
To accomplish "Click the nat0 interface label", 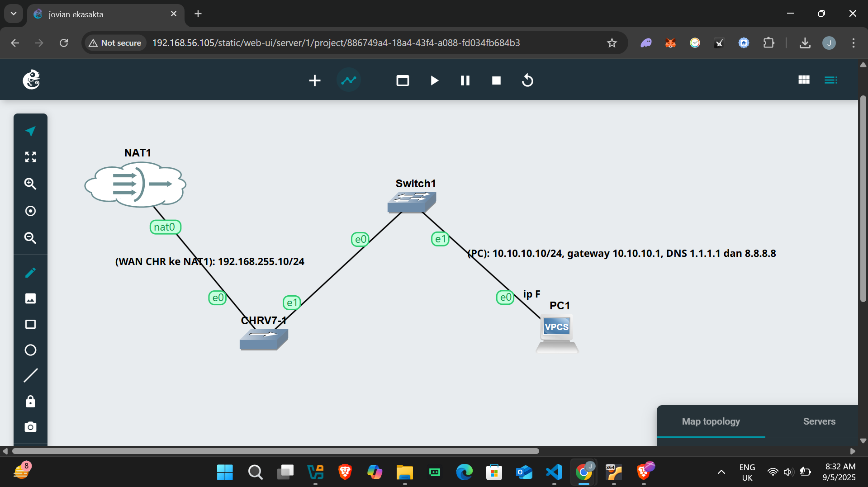I will pyautogui.click(x=165, y=227).
